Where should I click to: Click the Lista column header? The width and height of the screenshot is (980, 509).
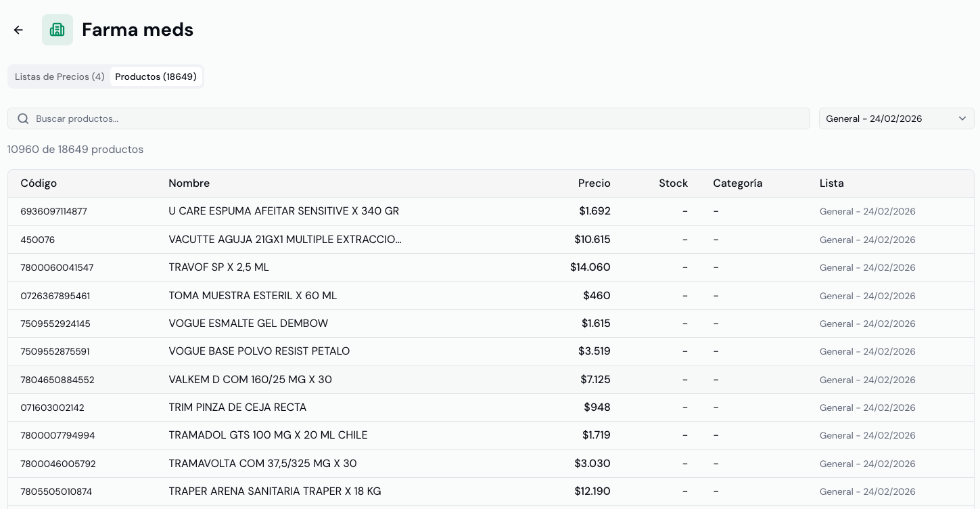tap(831, 183)
